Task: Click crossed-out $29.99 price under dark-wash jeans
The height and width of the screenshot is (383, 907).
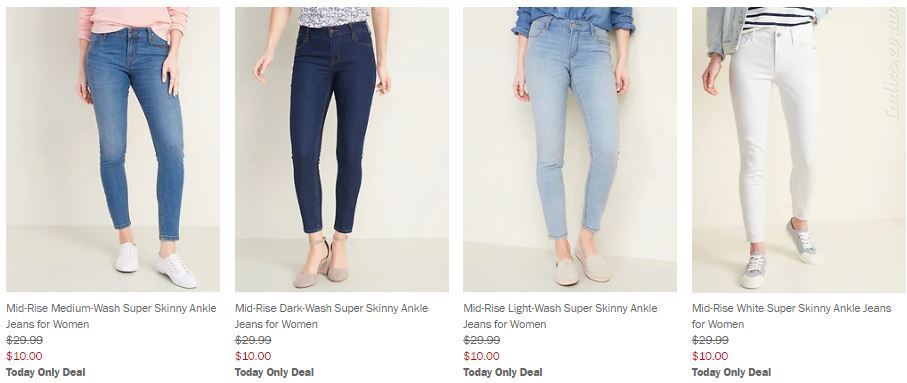Action: click(253, 340)
